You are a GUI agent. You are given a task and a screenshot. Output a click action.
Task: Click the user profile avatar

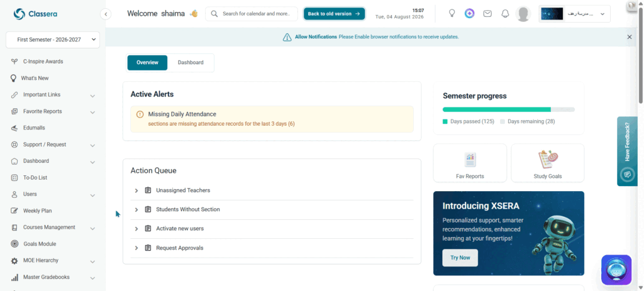click(523, 14)
